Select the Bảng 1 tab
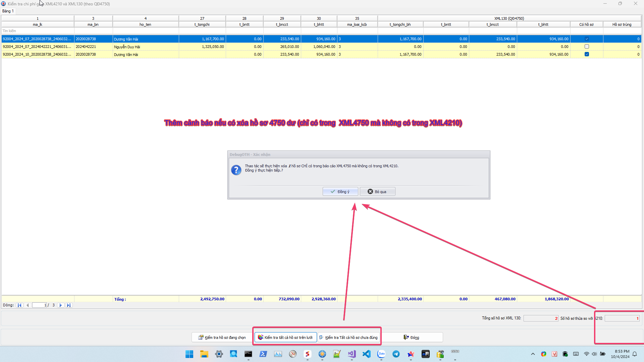Viewport: 644px width, 362px height. 8,11
